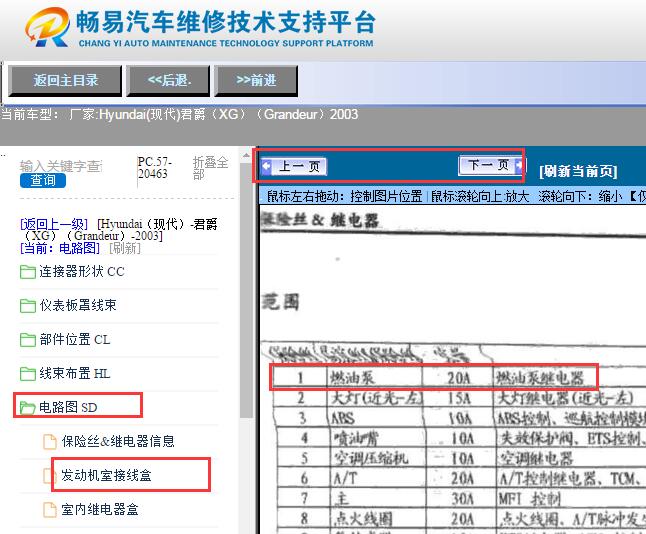Click the 空调压缩机 cell in row 5

371,458
